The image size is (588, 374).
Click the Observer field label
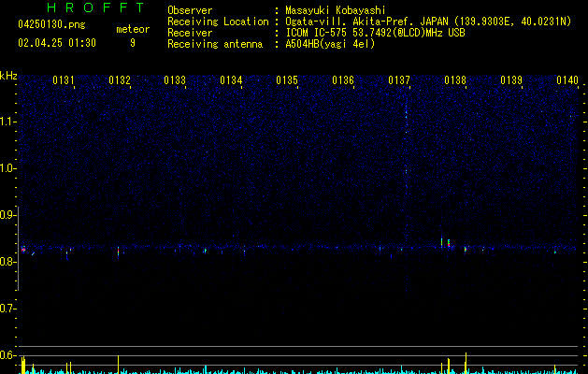[190, 10]
